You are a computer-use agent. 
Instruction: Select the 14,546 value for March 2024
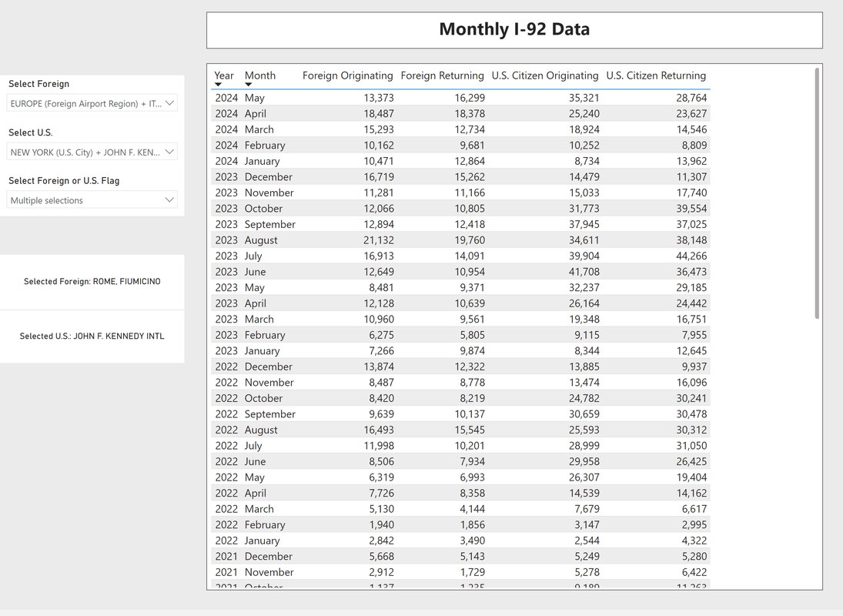(691, 129)
